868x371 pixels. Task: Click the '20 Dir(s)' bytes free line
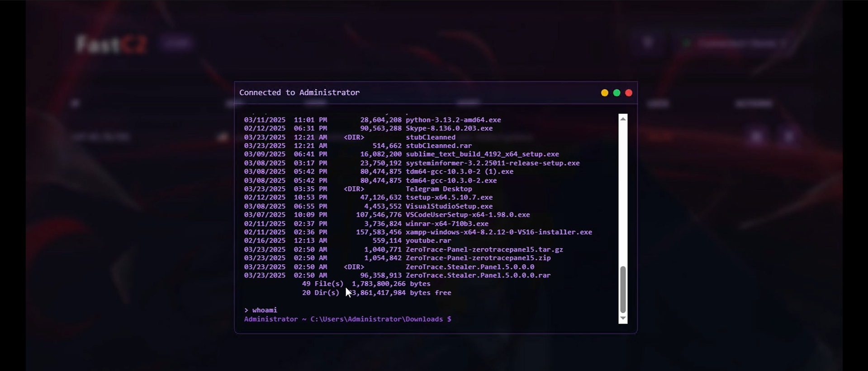click(376, 293)
